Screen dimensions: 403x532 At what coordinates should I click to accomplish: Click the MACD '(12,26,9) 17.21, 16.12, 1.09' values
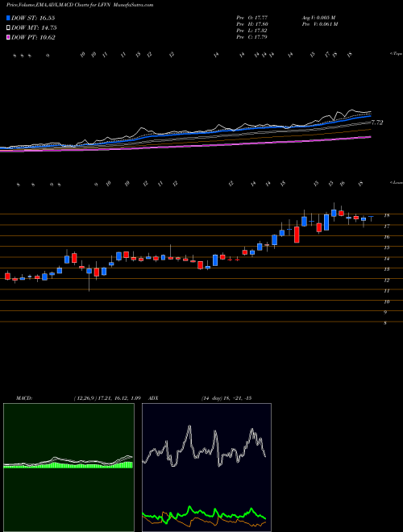click(107, 398)
